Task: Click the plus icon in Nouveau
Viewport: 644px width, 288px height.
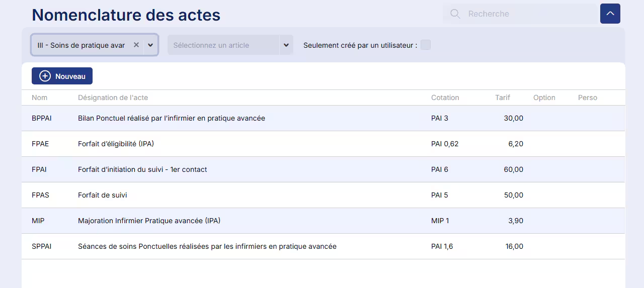Action: pyautogui.click(x=45, y=76)
